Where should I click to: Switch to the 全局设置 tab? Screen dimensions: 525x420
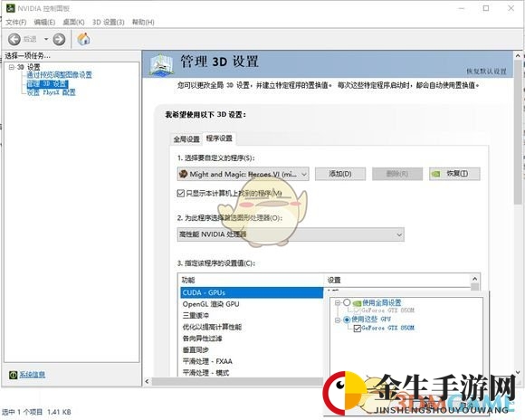[x=186, y=139]
